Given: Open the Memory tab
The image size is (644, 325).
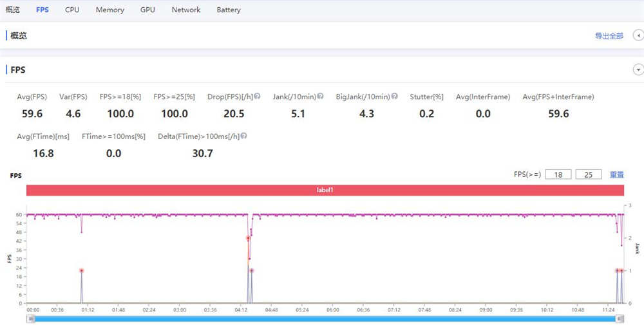Looking at the screenshot, I should 109,10.
